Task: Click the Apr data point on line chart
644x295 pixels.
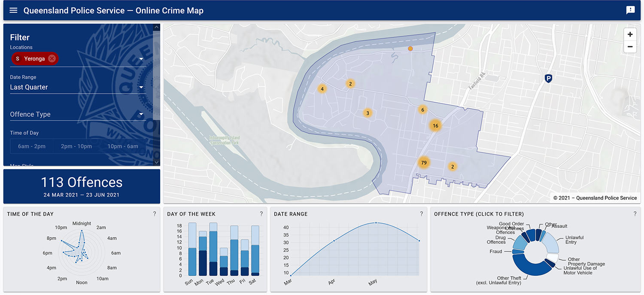Action: [x=334, y=241]
